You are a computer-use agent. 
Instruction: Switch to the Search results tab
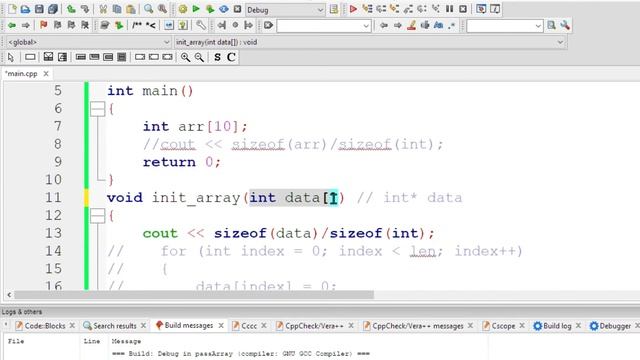click(114, 326)
